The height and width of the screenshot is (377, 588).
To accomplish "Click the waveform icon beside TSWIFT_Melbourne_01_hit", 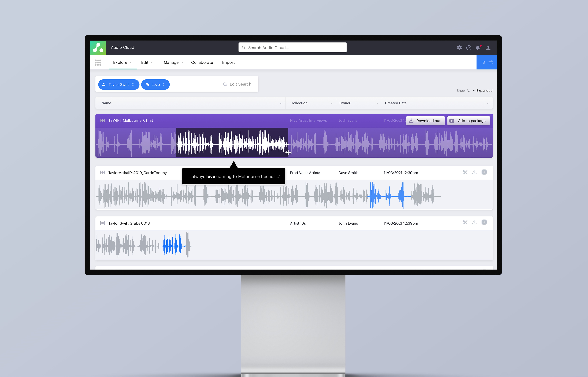I will [102, 120].
